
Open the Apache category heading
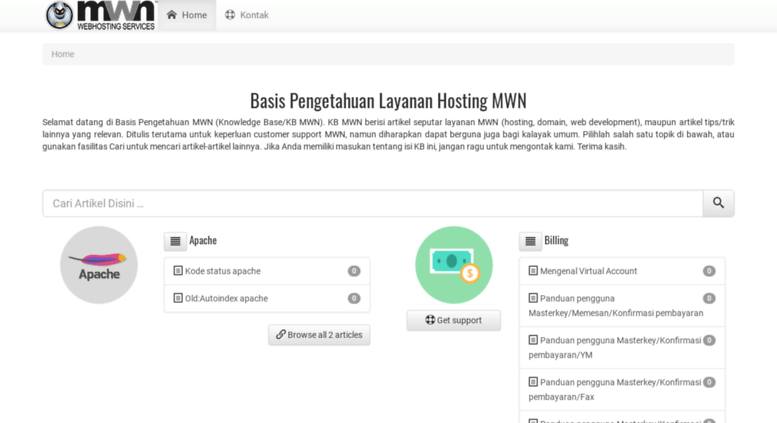click(203, 240)
